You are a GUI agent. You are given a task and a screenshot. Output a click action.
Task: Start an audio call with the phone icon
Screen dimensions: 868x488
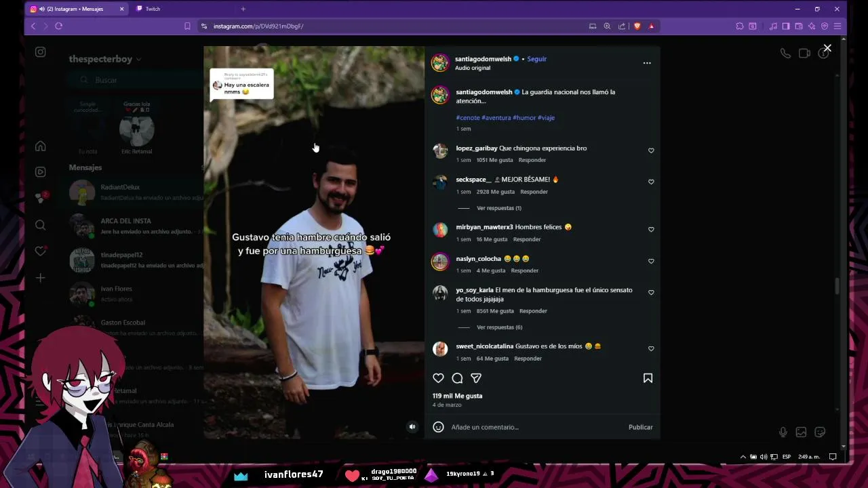[x=785, y=53]
